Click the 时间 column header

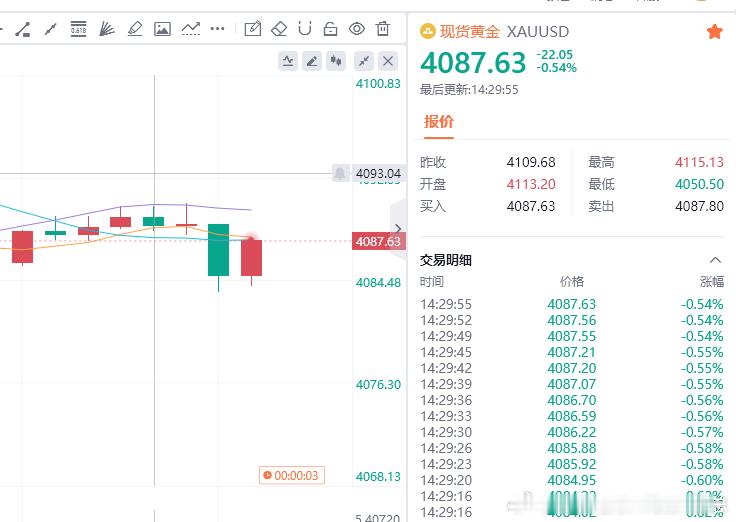click(432, 282)
